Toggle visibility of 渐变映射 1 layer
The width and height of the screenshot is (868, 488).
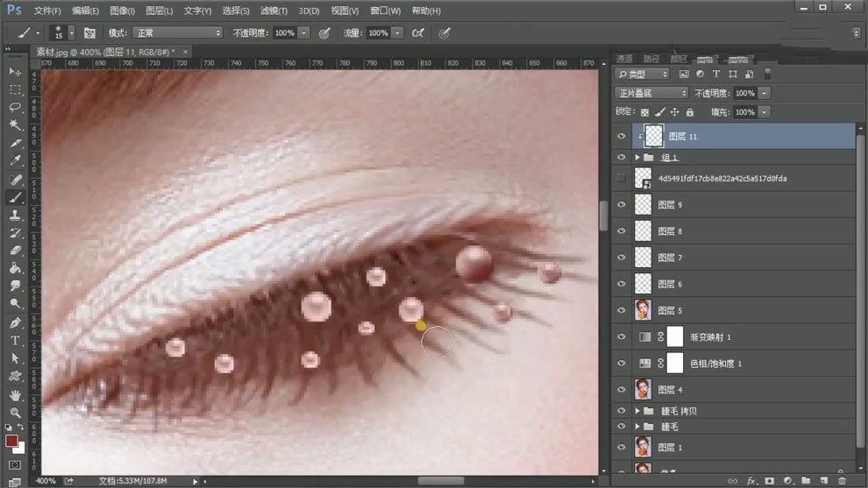[622, 336]
